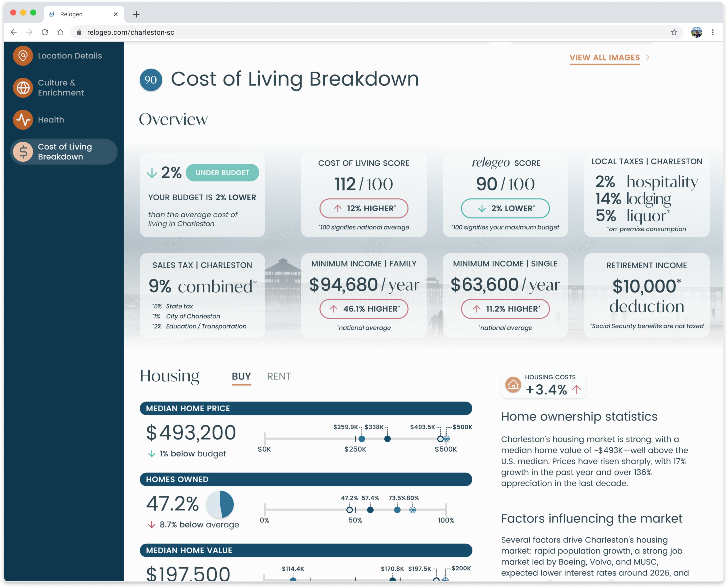Viewport: 728px width, 588px height.
Task: Click the "8.7% below average" text
Action: coord(199,525)
